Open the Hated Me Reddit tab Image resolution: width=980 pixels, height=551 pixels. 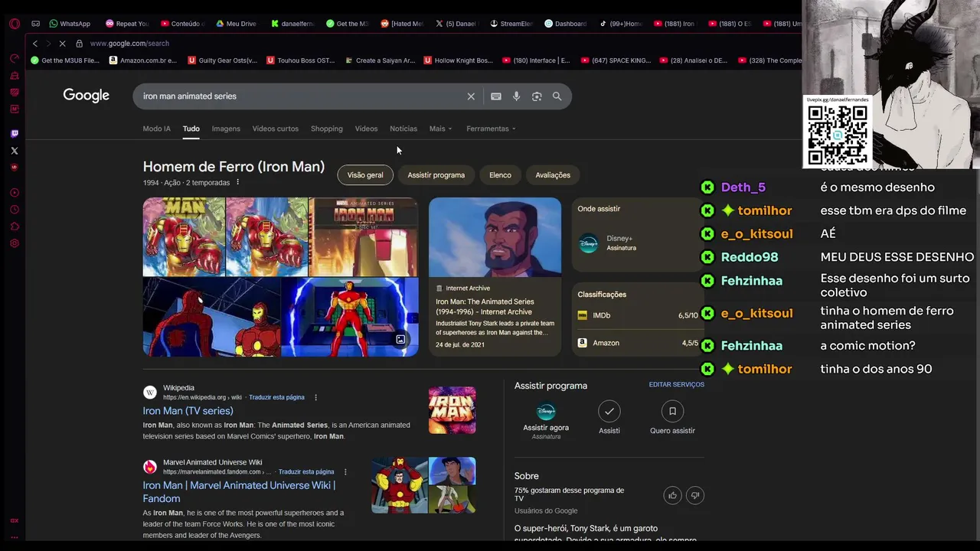pyautogui.click(x=401, y=24)
